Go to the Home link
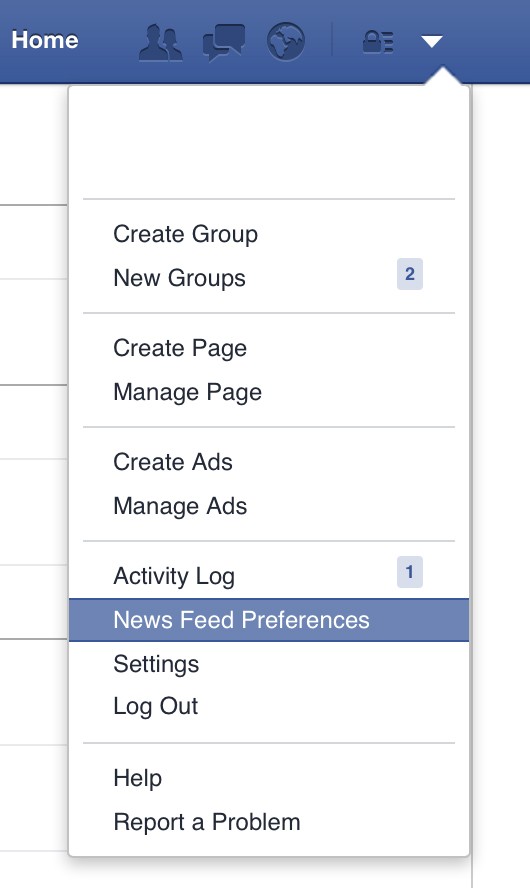The width and height of the screenshot is (530, 888). [x=45, y=40]
